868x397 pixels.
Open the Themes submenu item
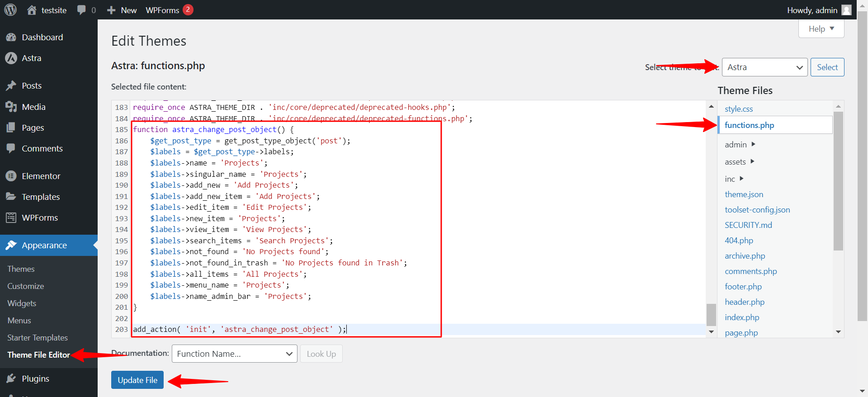(21, 269)
